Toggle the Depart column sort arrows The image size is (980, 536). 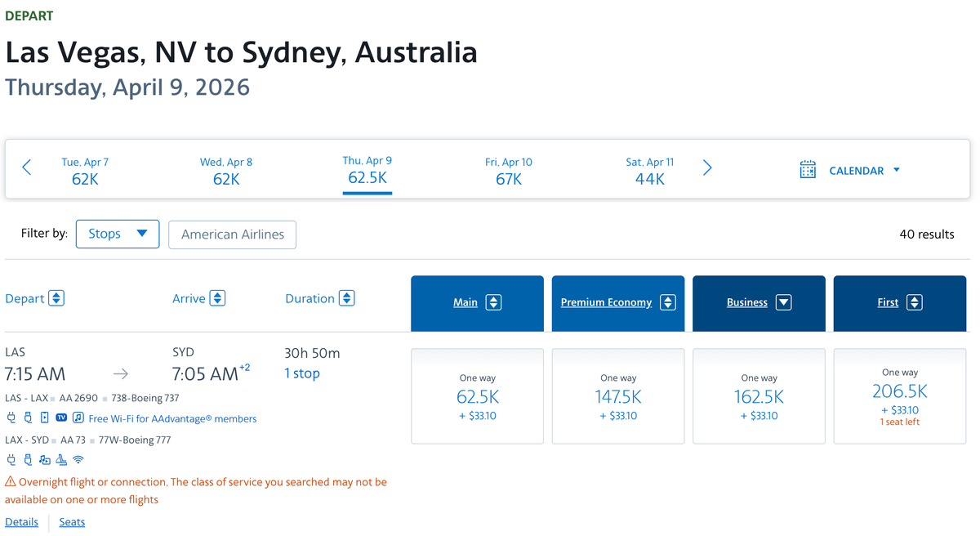click(56, 297)
